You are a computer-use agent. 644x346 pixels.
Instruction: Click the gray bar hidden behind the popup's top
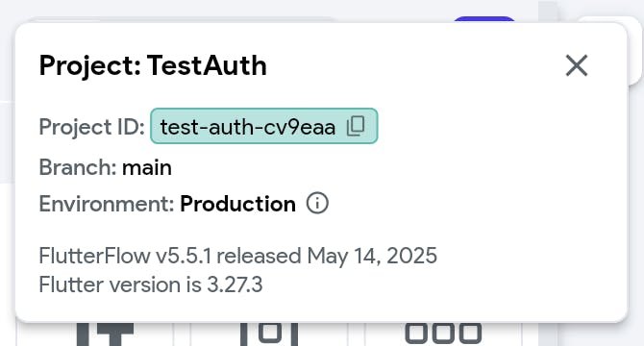tap(181, 19)
